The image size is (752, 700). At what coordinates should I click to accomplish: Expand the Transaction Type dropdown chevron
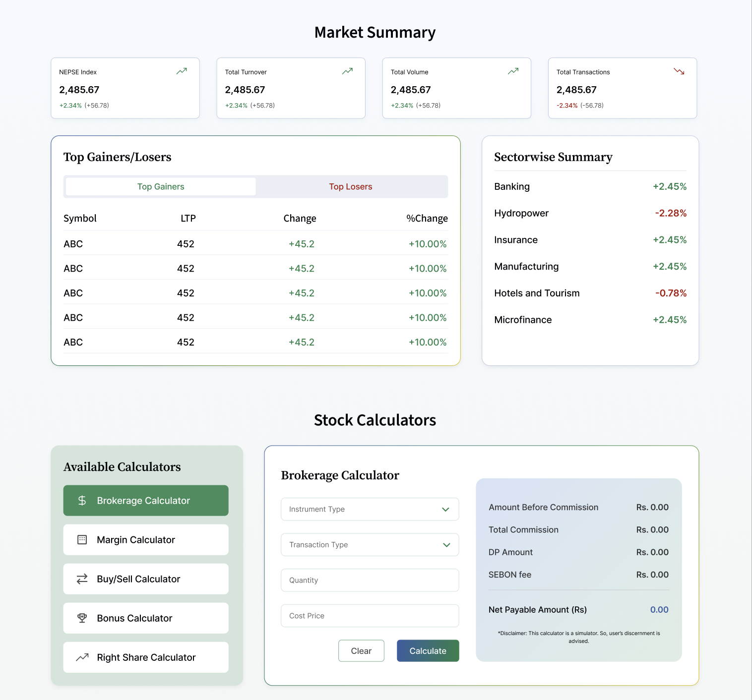[446, 545]
